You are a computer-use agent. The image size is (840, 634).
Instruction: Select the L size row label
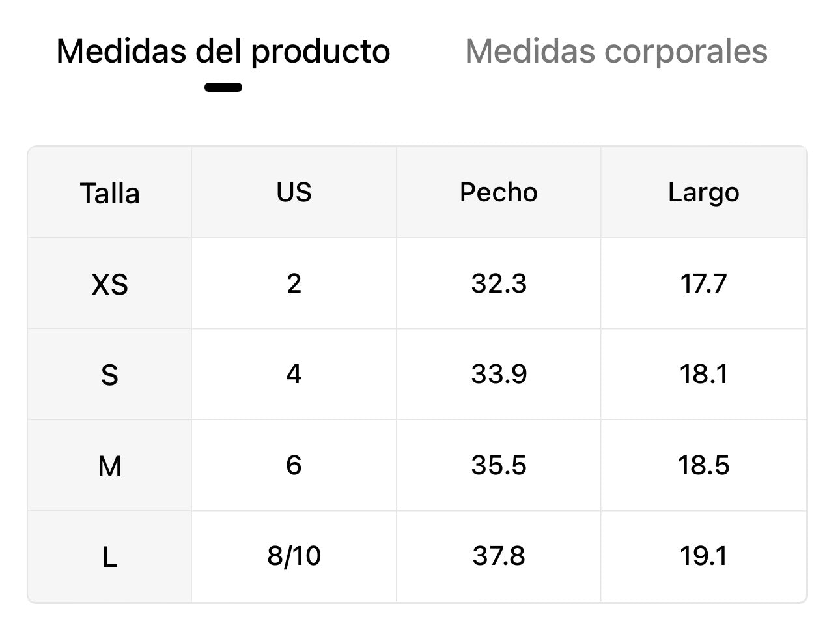coord(109,557)
